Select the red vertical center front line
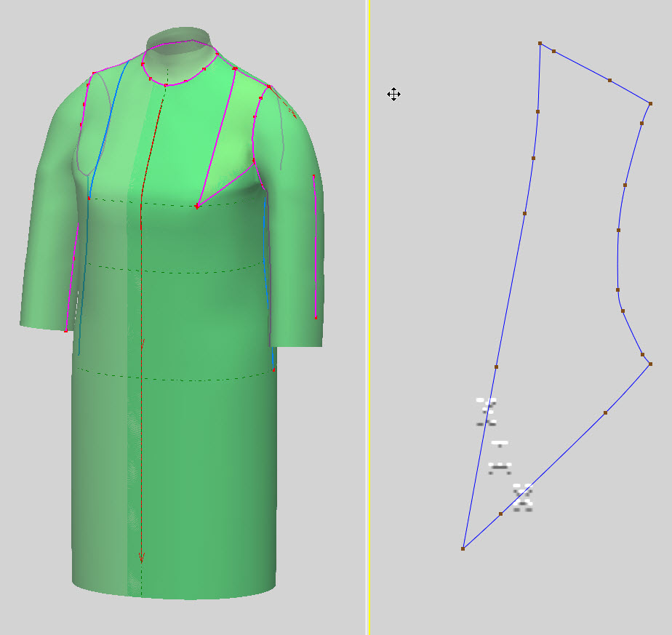 [141, 343]
